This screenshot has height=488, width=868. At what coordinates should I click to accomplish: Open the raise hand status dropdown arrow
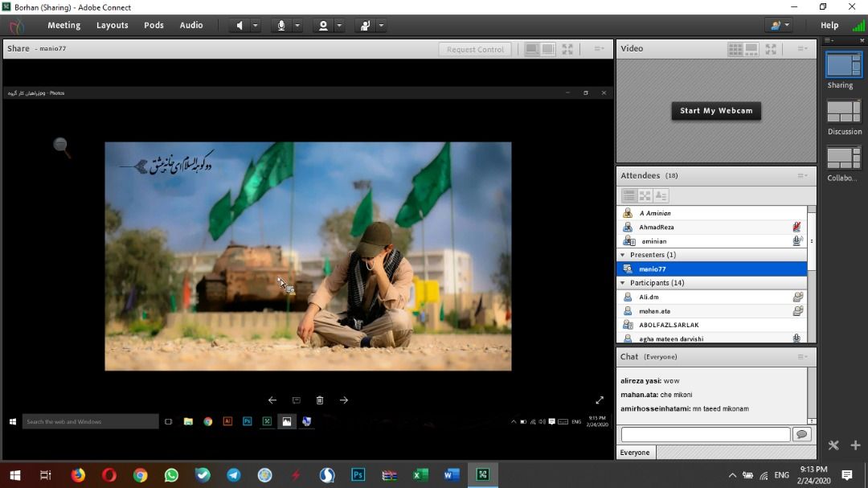click(381, 26)
